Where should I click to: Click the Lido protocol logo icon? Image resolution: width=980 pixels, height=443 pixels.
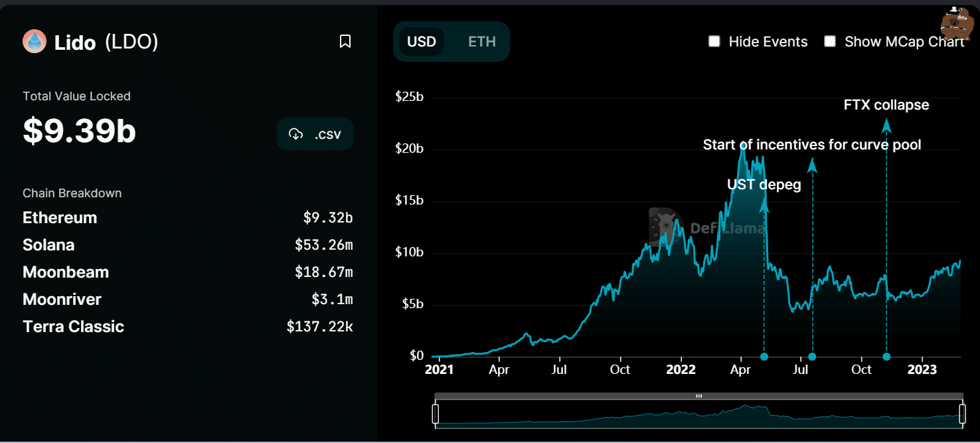tap(35, 42)
